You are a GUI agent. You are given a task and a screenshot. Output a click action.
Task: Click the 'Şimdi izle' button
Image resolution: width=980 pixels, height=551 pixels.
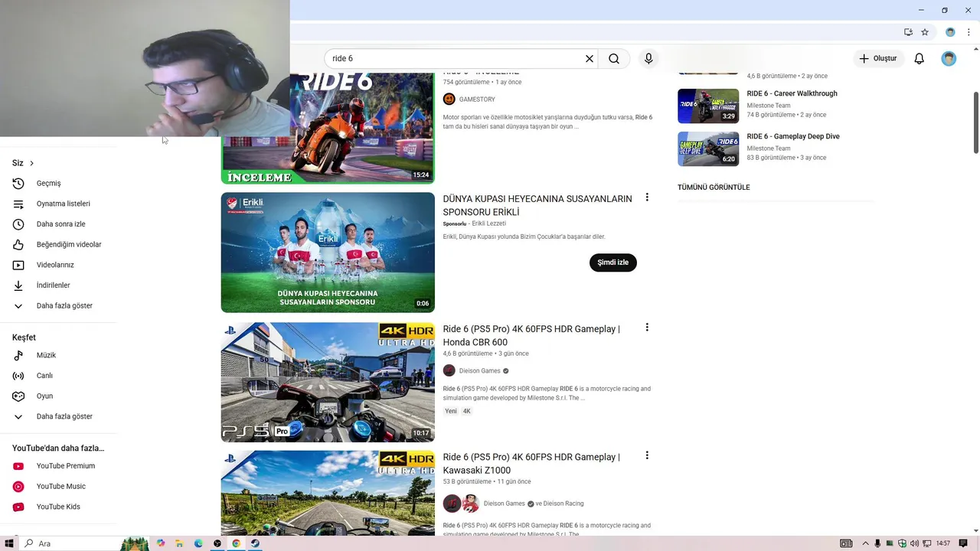point(613,262)
